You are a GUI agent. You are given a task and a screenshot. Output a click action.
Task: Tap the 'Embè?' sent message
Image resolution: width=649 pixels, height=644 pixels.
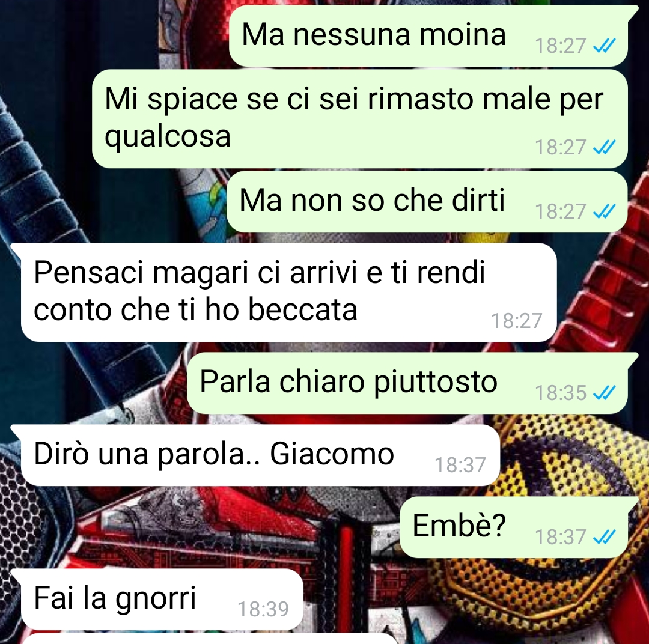pos(514,527)
